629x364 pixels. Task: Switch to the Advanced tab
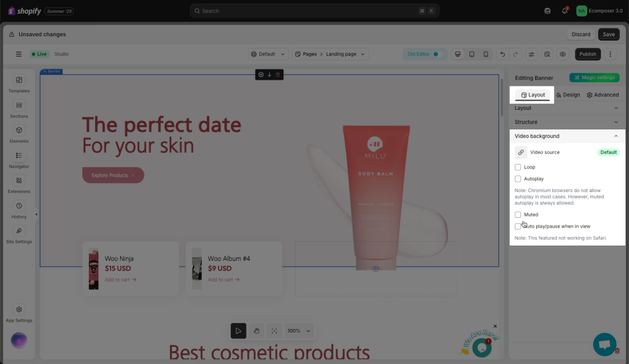603,95
